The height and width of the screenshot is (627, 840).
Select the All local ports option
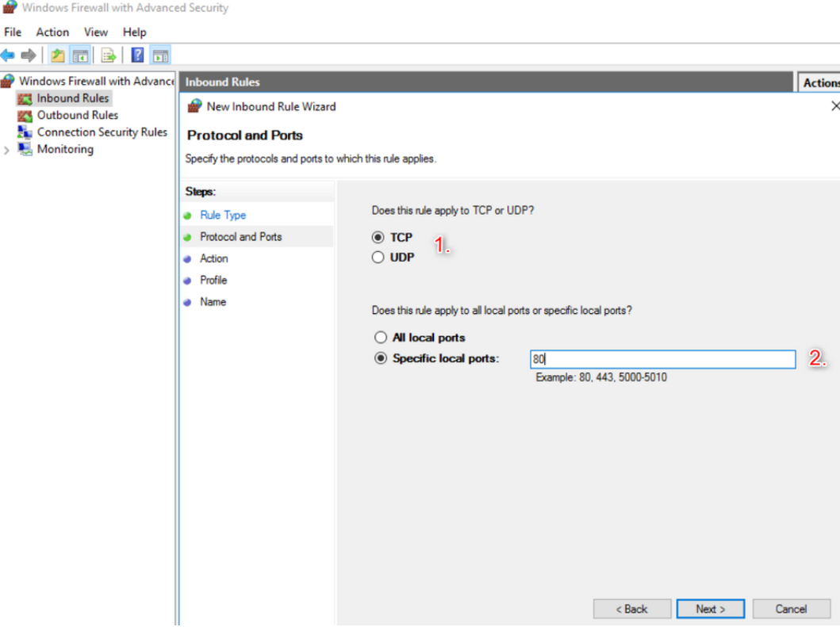(381, 338)
